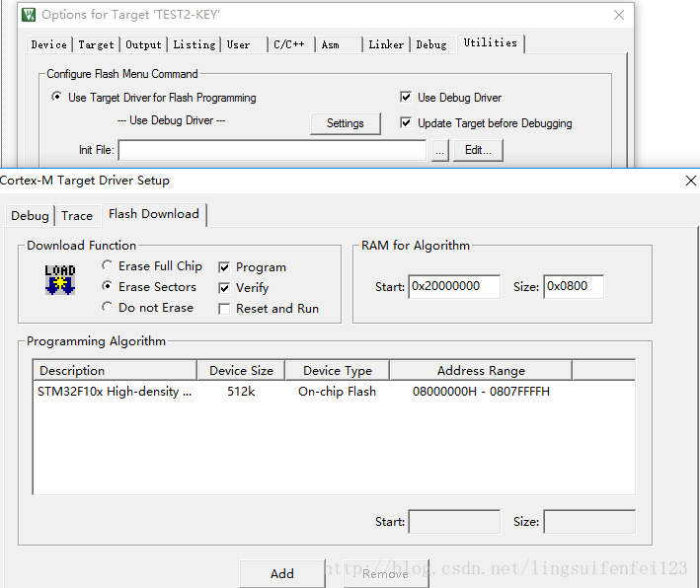The height and width of the screenshot is (588, 700).
Task: Click the Description column header
Action: [116, 370]
